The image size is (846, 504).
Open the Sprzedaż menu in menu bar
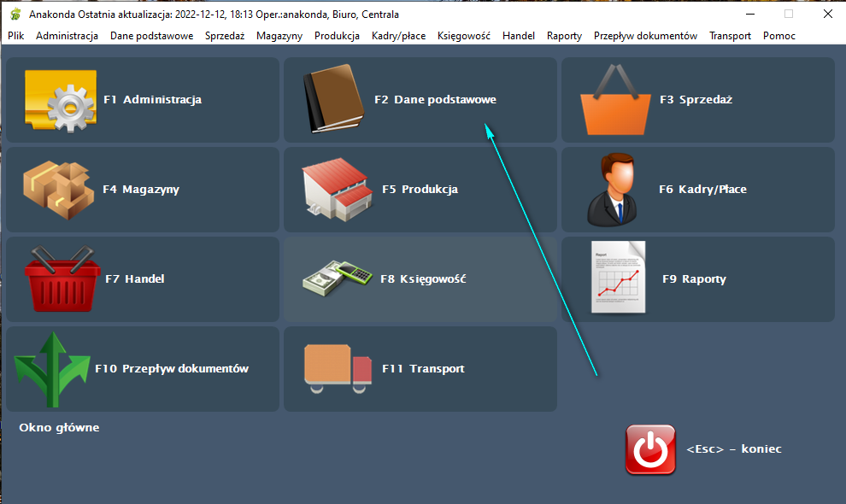click(x=225, y=36)
